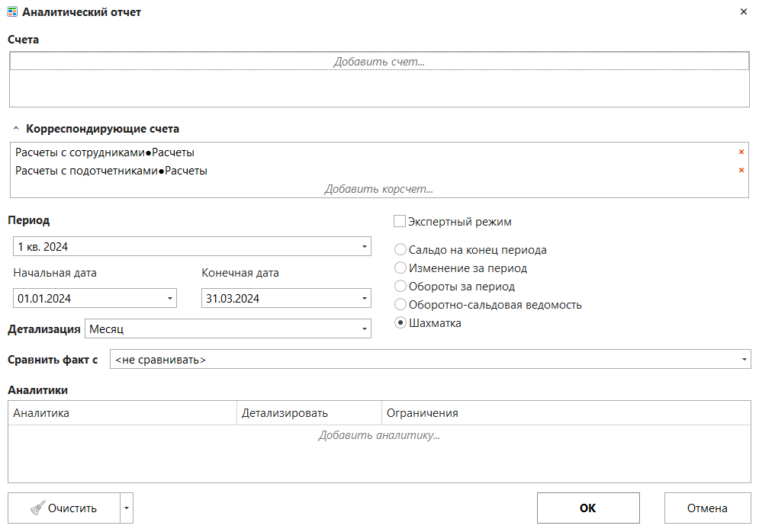Select Сальдо на конец периода option

400,250
